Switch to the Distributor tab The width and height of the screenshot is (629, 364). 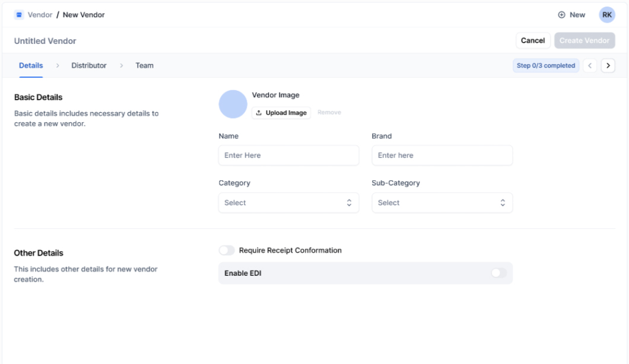(89, 66)
